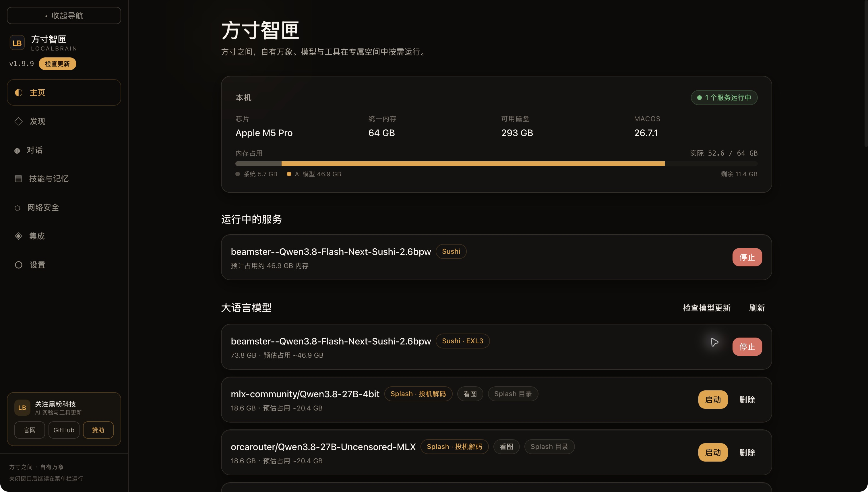Image resolution: width=868 pixels, height=492 pixels.
Task: Toggle 看图 on orcarouter Uncensored-MLX row
Action: (506, 447)
